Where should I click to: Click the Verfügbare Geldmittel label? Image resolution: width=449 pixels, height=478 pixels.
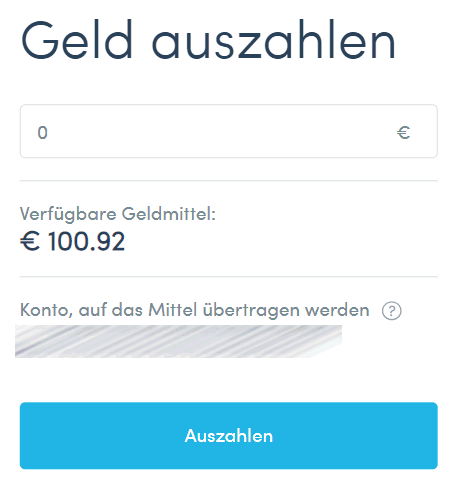[118, 214]
